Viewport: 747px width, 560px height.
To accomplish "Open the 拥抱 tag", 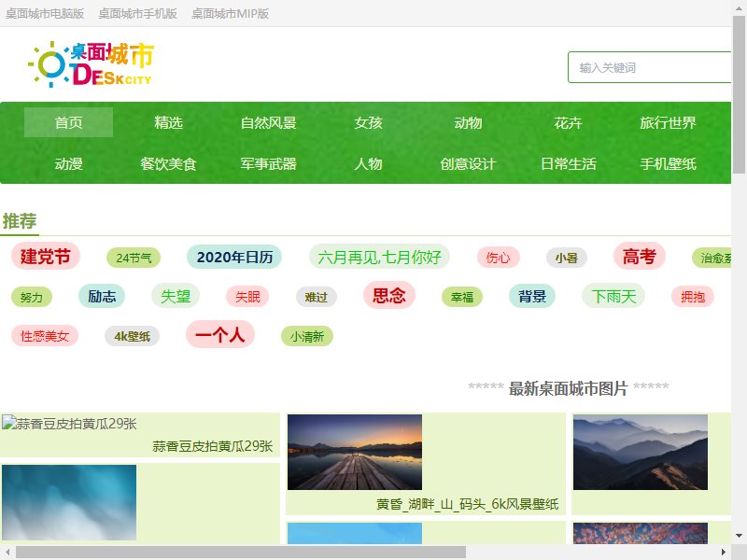I will tap(693, 297).
